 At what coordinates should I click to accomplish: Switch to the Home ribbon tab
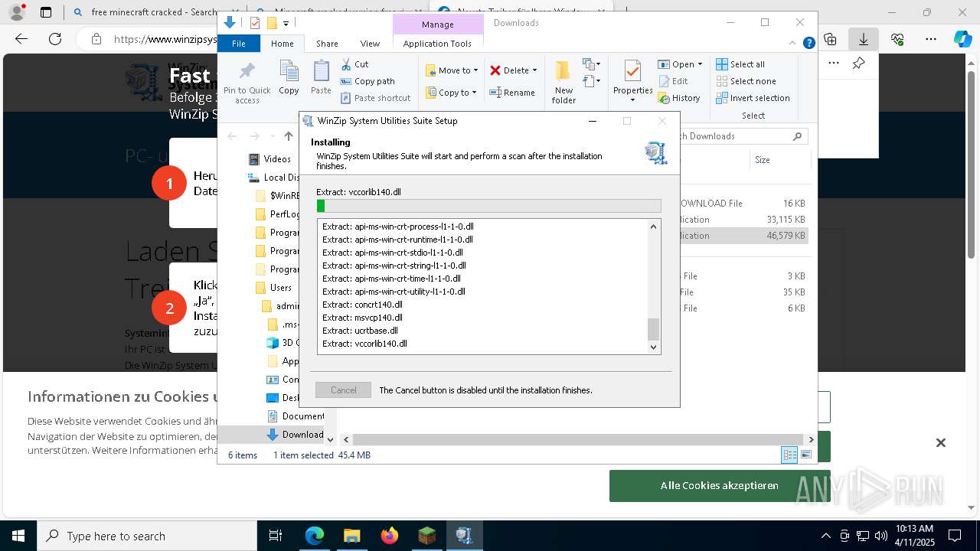click(x=283, y=44)
